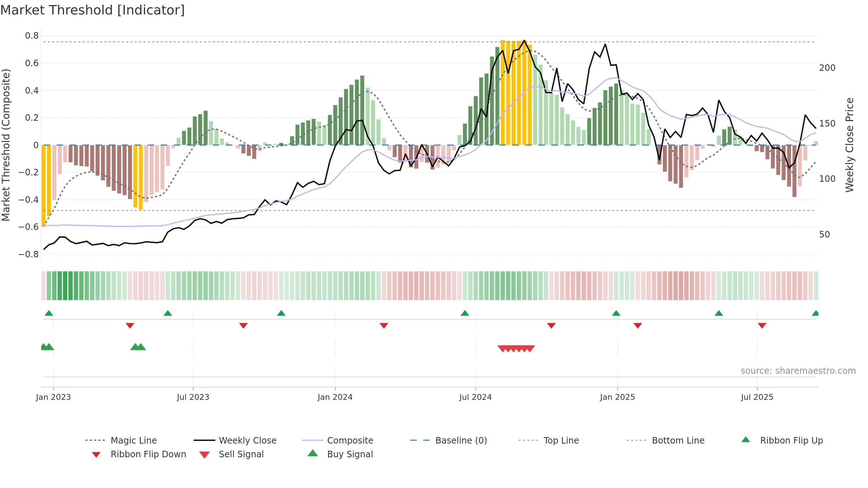
Task: Click the ribbon flip up marker before Jul 2023
Action: pyautogui.click(x=167, y=313)
